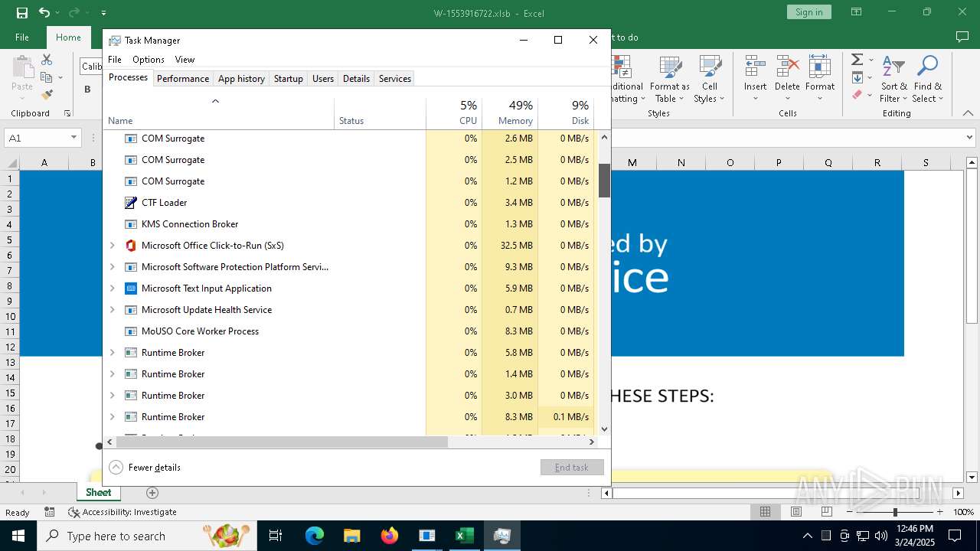Expand the Excel formula bar
The image size is (980, 551).
click(971, 138)
